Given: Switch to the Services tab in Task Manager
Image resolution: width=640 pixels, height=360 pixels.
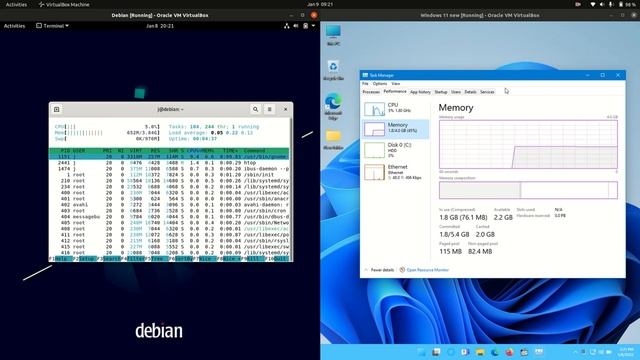Looking at the screenshot, I should [x=487, y=92].
